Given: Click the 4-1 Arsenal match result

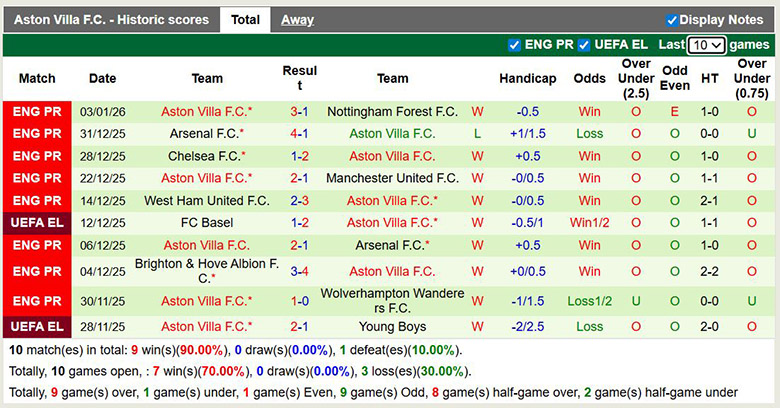Looking at the screenshot, I should [299, 133].
